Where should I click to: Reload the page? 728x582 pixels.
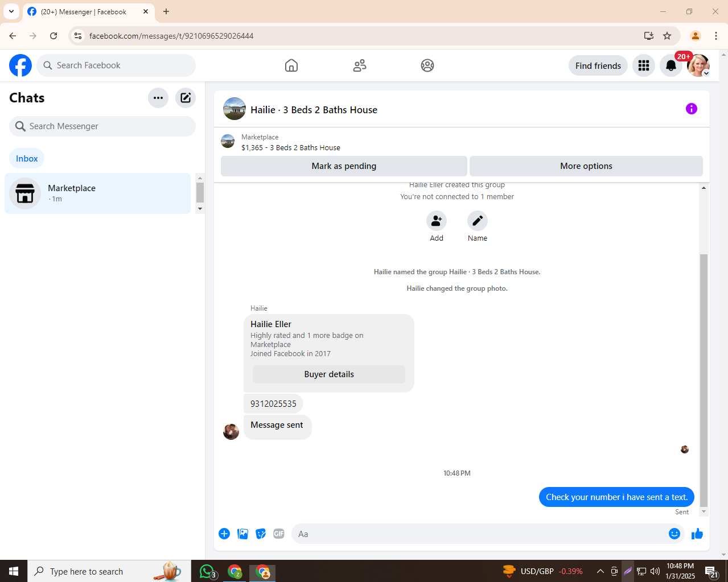tap(54, 36)
